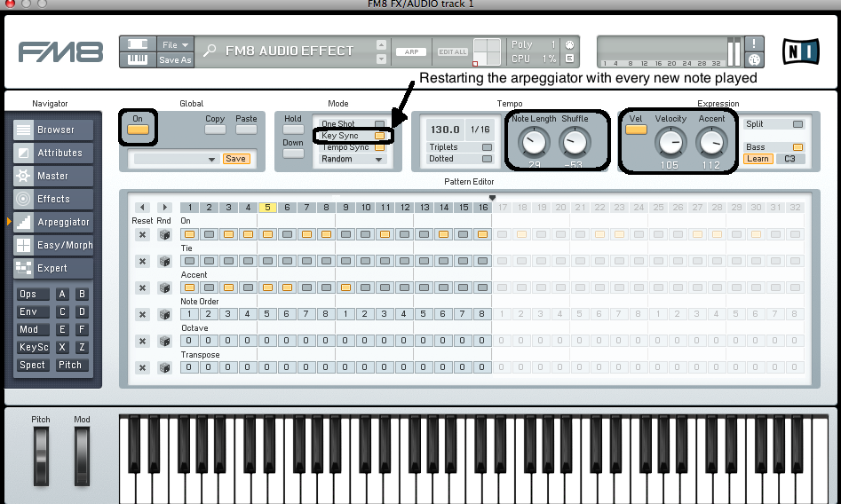Click the Pitch wheel
The image size is (841, 504).
[x=41, y=457]
